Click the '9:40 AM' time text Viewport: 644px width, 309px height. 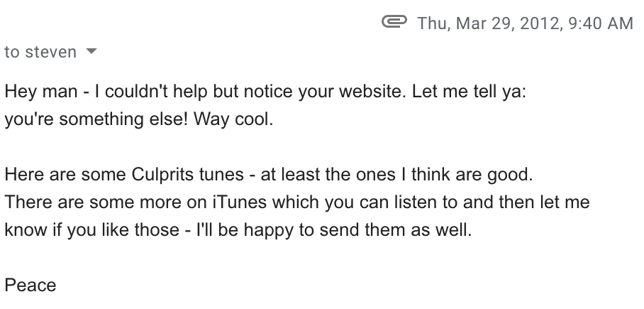pyautogui.click(x=601, y=23)
